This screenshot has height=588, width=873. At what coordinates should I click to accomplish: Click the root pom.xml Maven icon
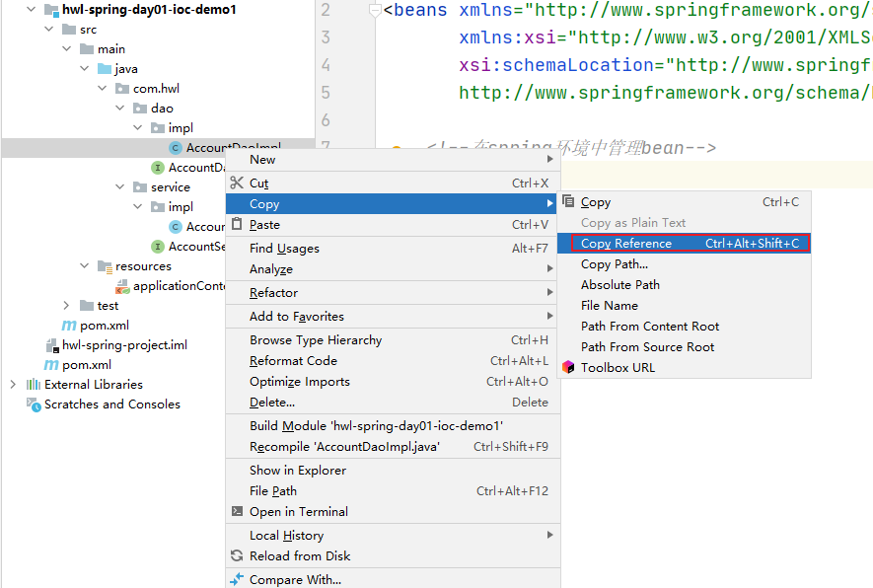(51, 365)
